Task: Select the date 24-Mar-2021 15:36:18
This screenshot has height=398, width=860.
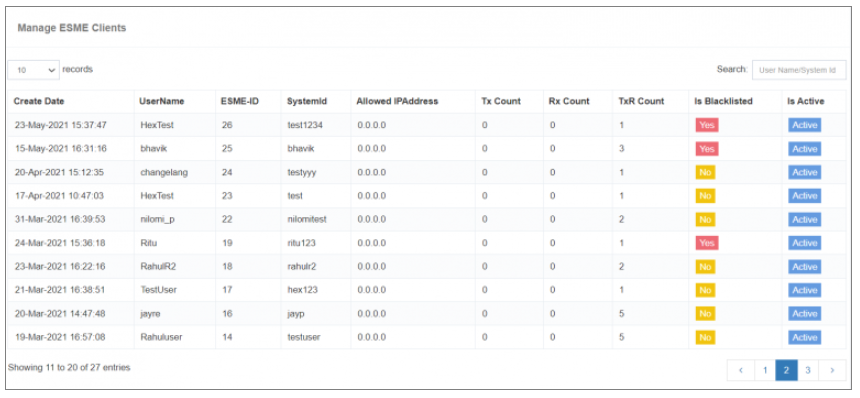Action: [60, 243]
